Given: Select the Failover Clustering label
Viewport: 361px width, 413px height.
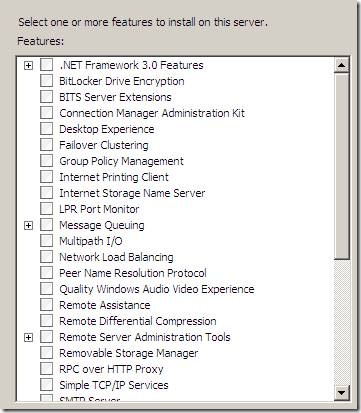Looking at the screenshot, I should click(x=104, y=145).
